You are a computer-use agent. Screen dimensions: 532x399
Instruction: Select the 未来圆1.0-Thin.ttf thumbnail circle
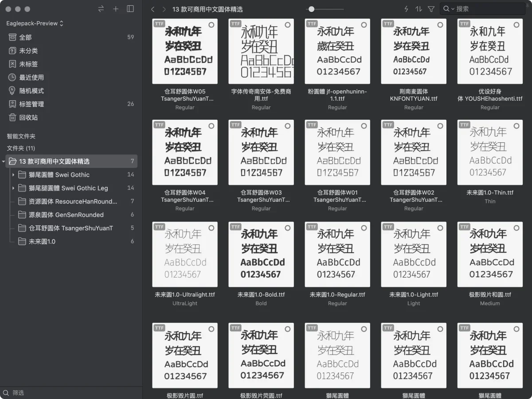(x=516, y=126)
